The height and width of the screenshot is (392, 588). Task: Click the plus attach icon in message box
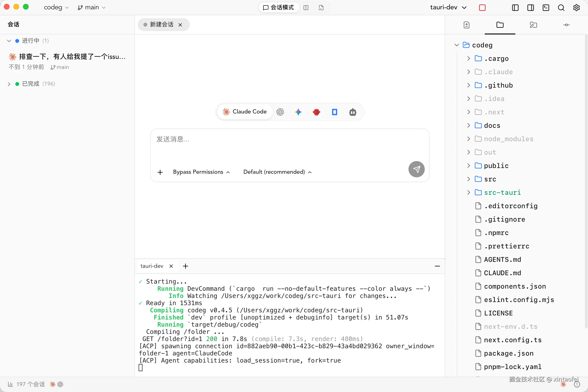click(x=160, y=172)
